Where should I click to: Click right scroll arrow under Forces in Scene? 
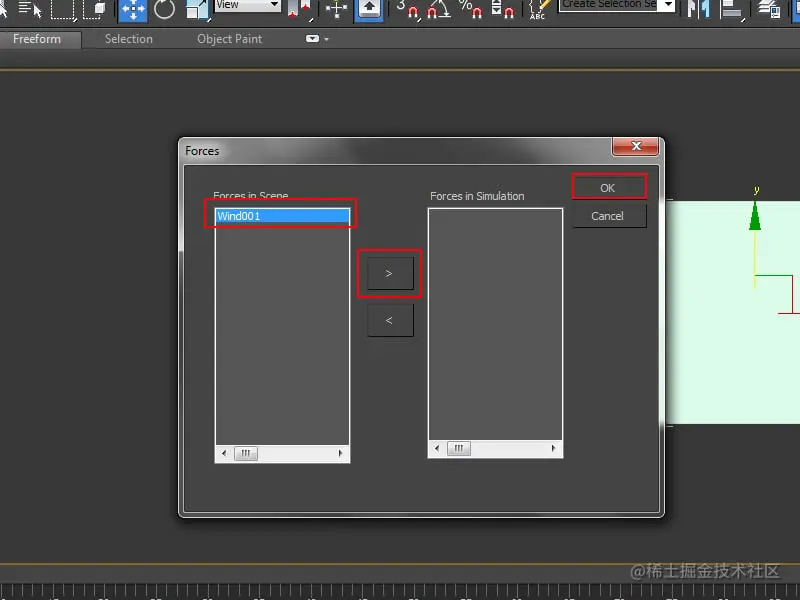(x=340, y=453)
